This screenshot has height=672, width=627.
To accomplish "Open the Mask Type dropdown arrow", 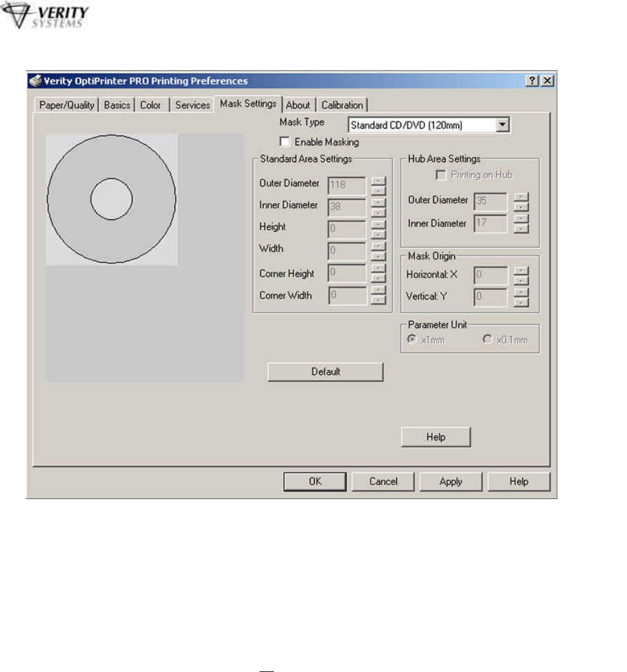I will click(x=502, y=125).
